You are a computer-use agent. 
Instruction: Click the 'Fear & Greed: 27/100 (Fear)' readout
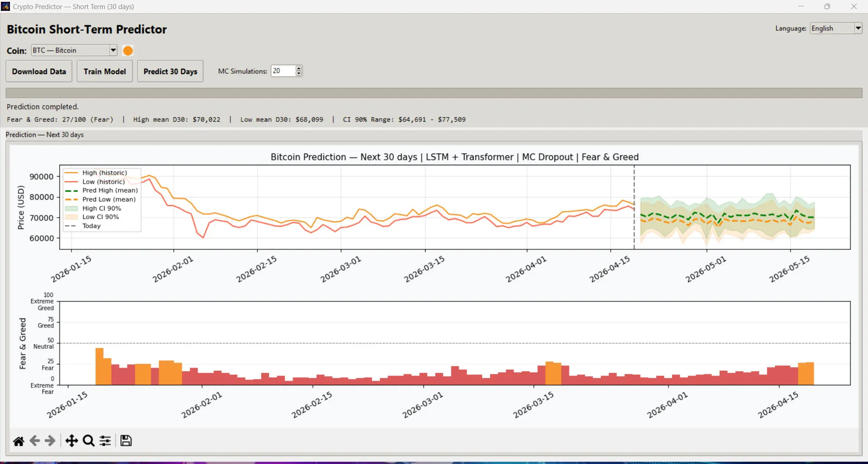coord(60,120)
